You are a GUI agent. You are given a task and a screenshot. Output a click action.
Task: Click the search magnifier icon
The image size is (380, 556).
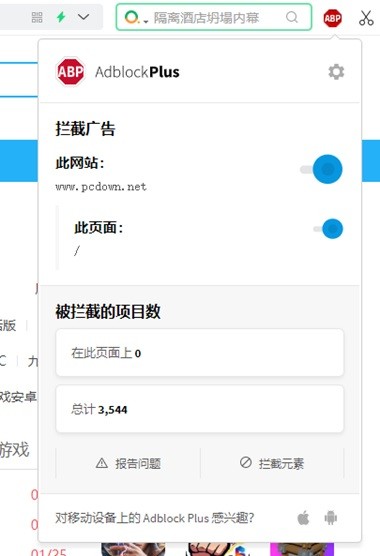[292, 17]
